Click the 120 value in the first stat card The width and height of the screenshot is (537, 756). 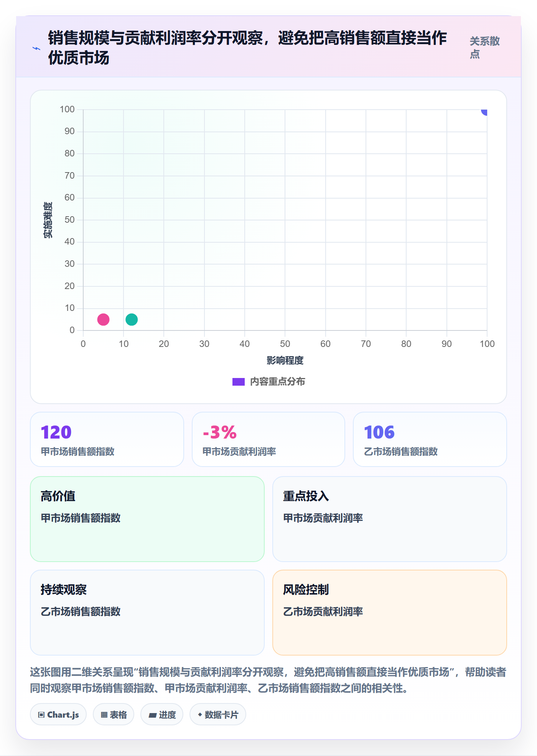point(56,432)
